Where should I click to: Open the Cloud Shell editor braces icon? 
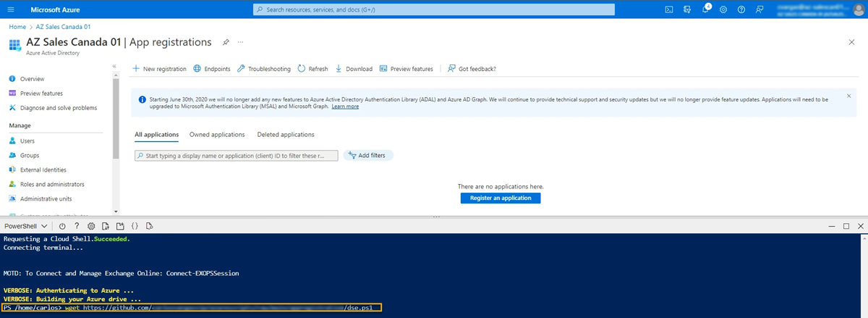coord(135,226)
